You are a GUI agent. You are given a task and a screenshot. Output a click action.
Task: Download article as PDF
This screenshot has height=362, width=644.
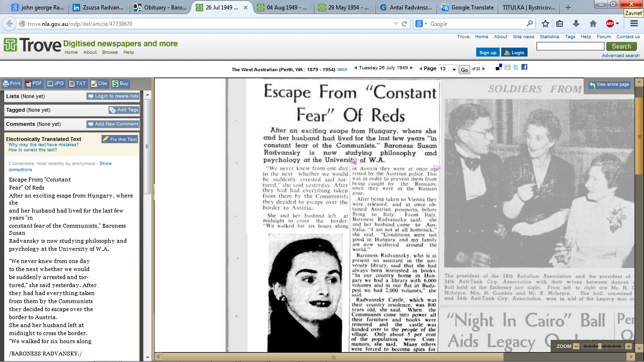click(x=34, y=83)
